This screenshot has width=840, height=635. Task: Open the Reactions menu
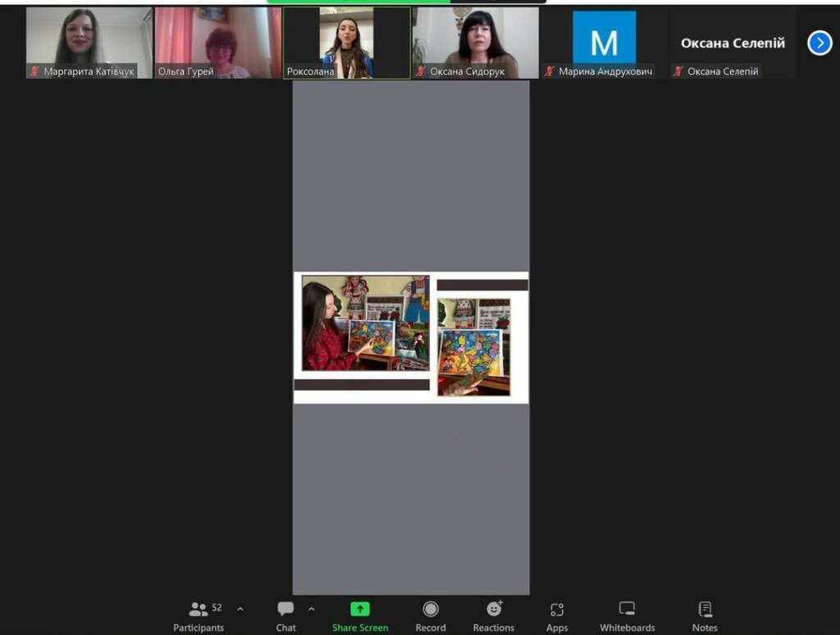point(493,616)
